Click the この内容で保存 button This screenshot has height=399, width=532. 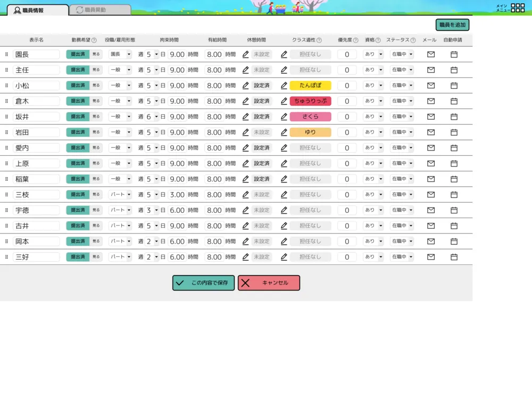[203, 282]
